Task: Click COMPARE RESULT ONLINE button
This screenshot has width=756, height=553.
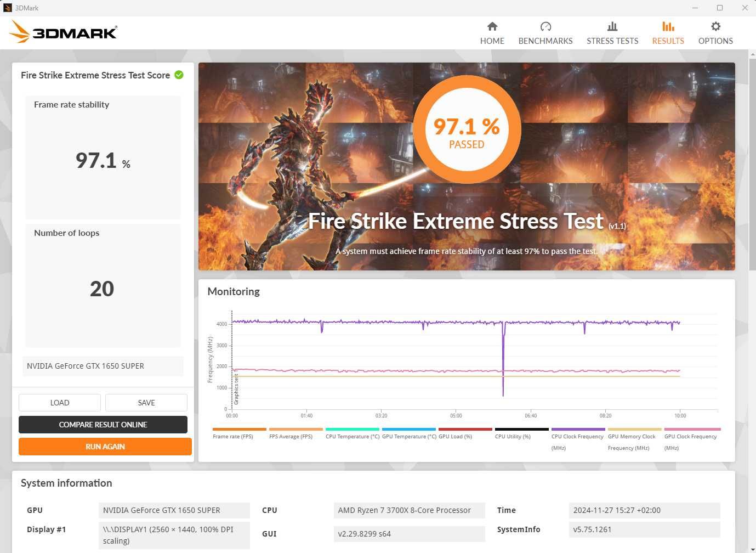Action: tap(103, 425)
